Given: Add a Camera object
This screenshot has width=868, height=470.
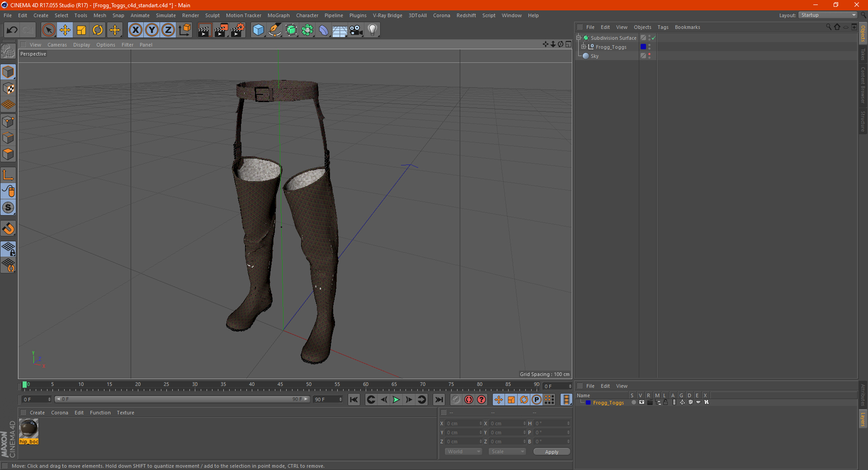Looking at the screenshot, I should 356,30.
